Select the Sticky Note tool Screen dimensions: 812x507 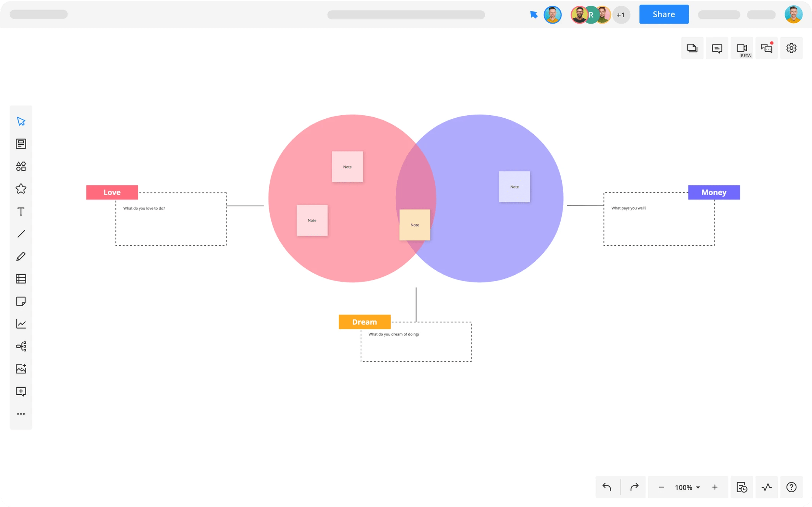click(x=21, y=301)
